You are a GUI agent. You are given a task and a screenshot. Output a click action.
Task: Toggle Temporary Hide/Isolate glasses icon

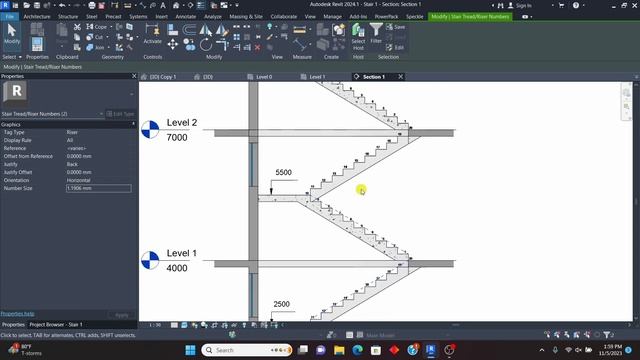click(234, 325)
